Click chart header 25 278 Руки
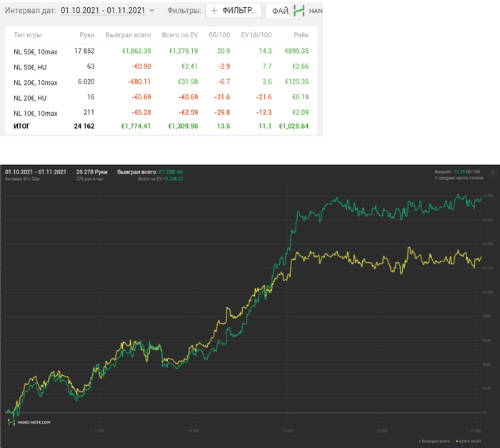The image size is (500, 448). coord(92,172)
